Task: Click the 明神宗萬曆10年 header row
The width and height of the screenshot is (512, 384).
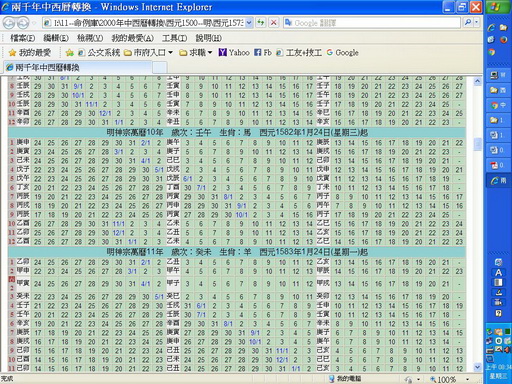Action: pyautogui.click(x=237, y=132)
